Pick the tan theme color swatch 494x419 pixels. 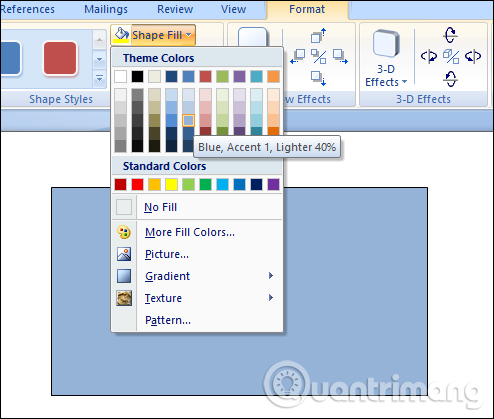[154, 76]
